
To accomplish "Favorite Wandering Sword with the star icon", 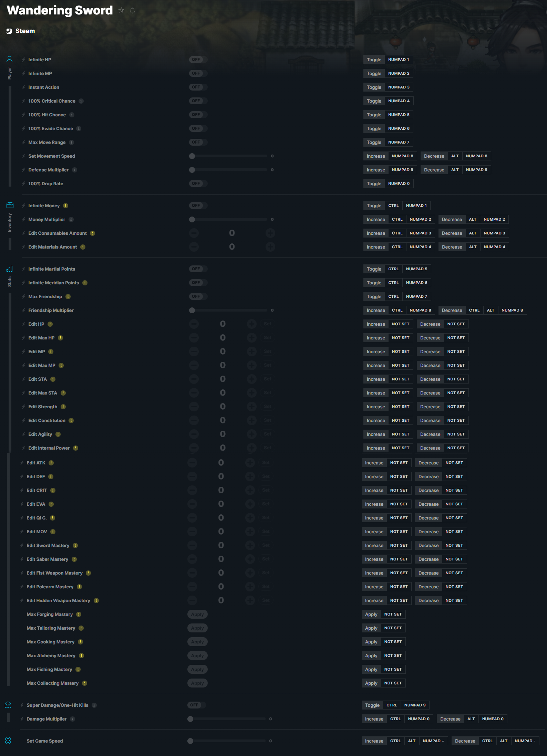I will coord(121,10).
